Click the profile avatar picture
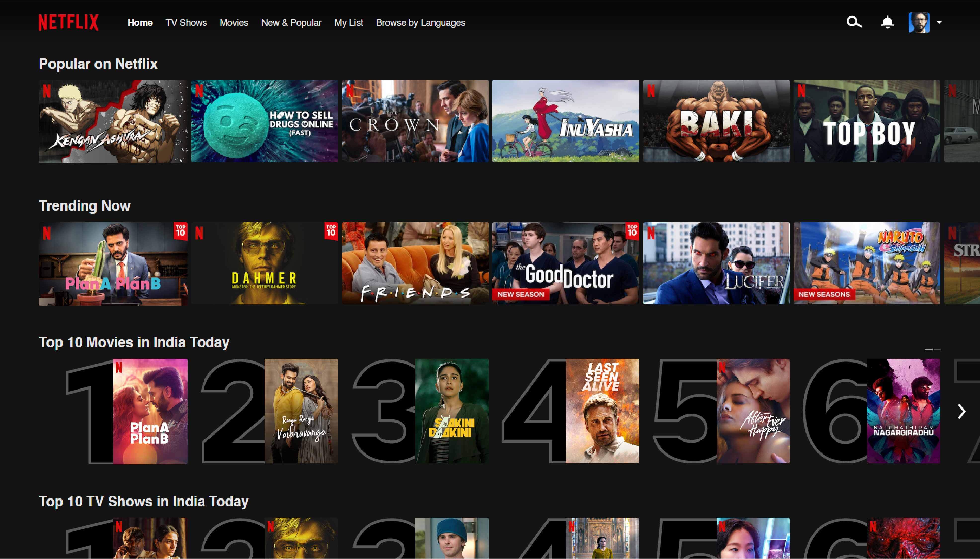 click(x=919, y=22)
